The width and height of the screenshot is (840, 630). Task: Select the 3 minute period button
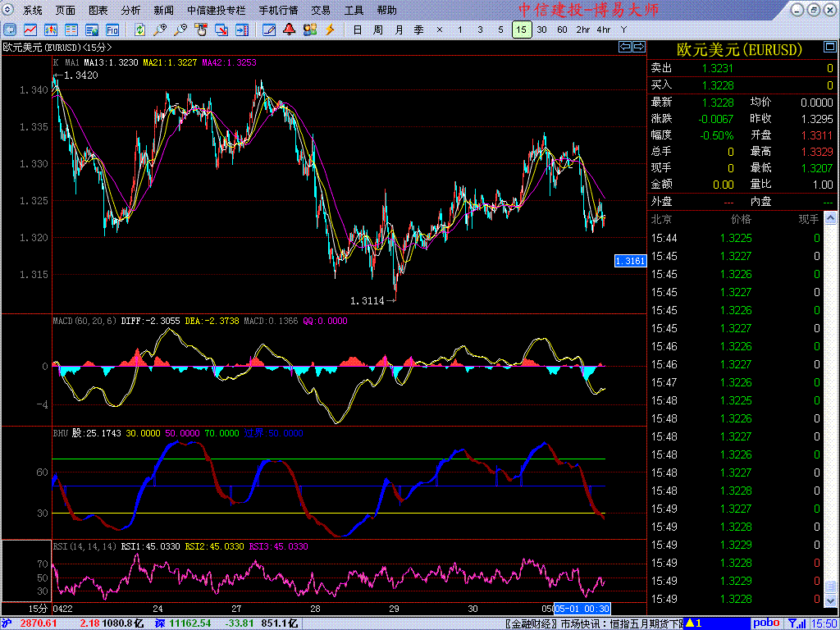(480, 30)
